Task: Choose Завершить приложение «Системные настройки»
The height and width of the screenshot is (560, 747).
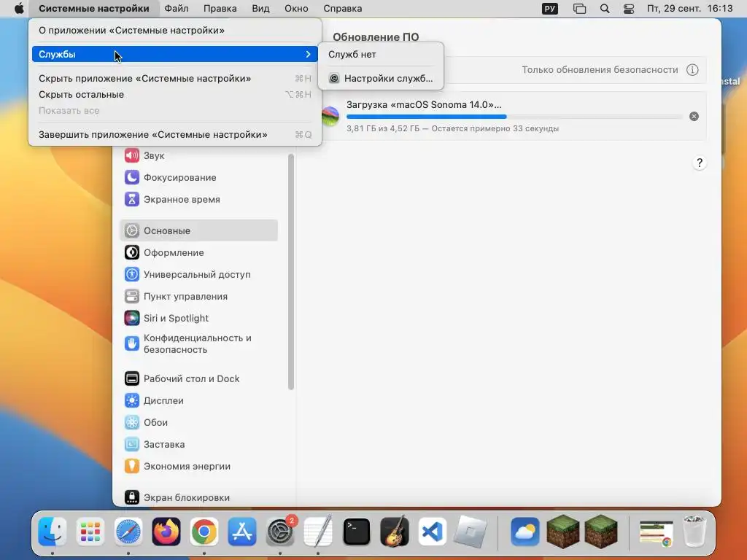Action: click(x=175, y=135)
